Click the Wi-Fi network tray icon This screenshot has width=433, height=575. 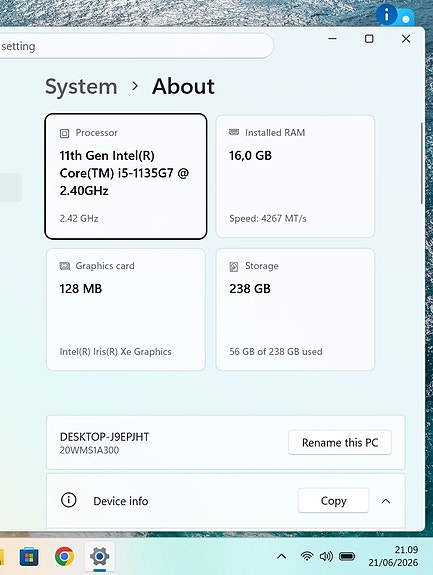(307, 556)
